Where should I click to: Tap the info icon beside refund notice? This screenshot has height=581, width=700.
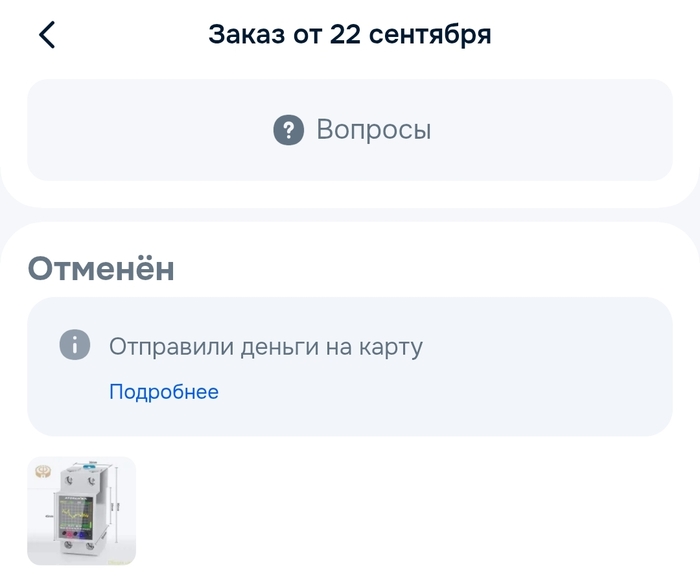tap(75, 347)
